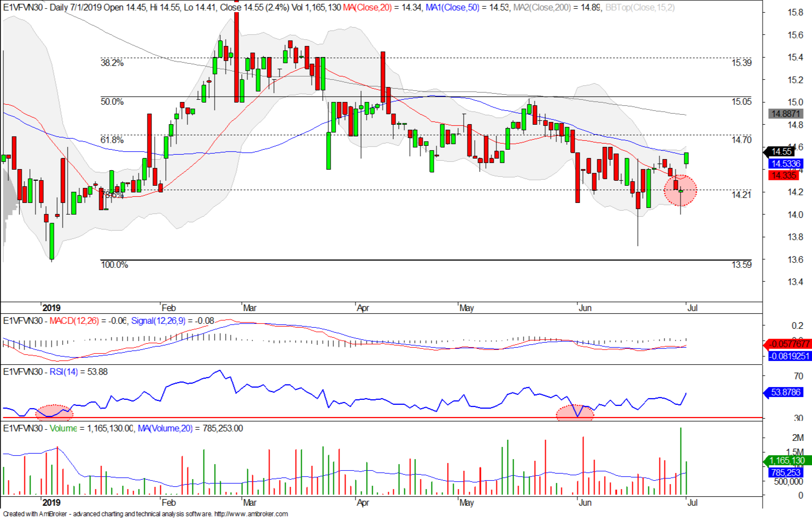Click the red 14.335 MA20 price tag
Viewport: 812px width, 518px height.
(783, 175)
